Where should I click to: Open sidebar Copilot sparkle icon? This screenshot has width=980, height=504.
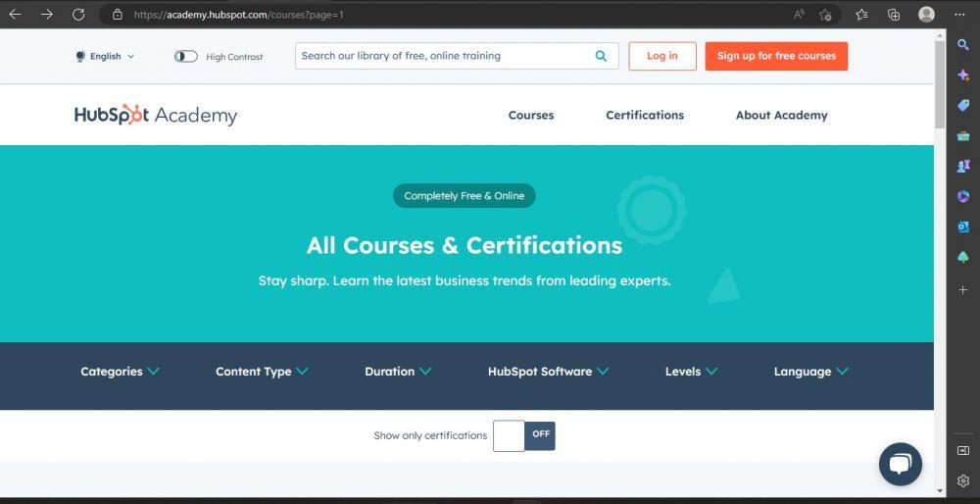coord(963,76)
